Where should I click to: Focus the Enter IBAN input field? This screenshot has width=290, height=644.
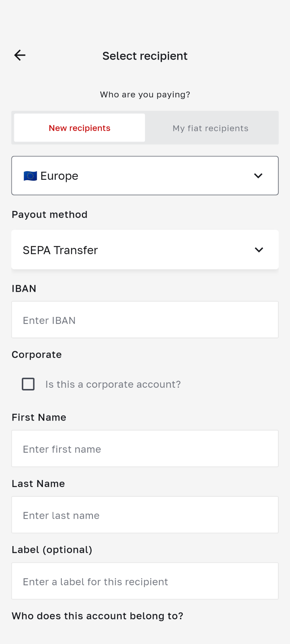pos(145,320)
